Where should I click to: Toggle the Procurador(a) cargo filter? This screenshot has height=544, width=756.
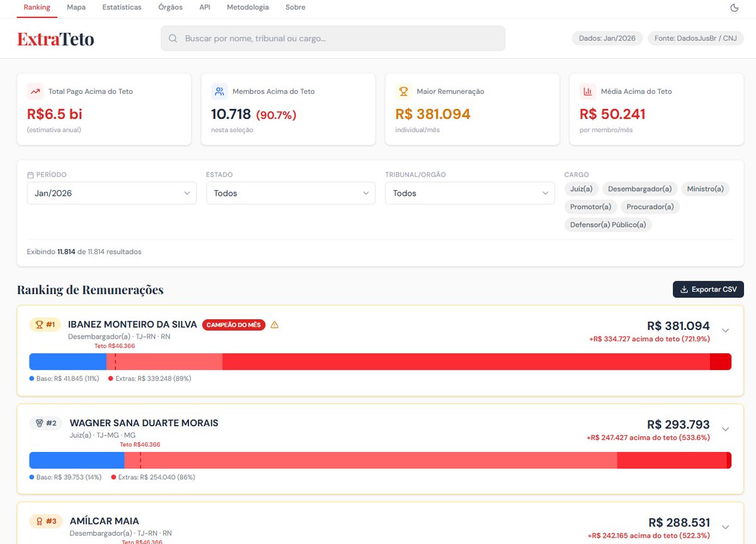[x=650, y=207]
